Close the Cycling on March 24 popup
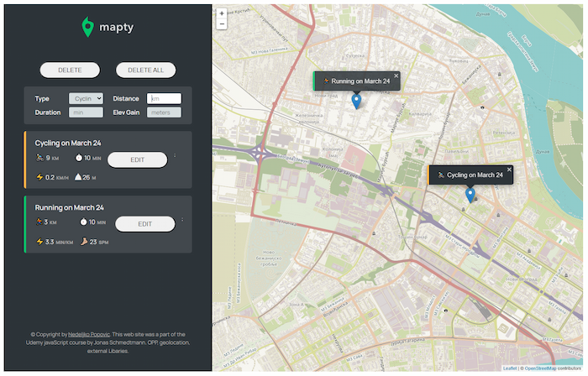The width and height of the screenshot is (588, 376). click(x=509, y=169)
